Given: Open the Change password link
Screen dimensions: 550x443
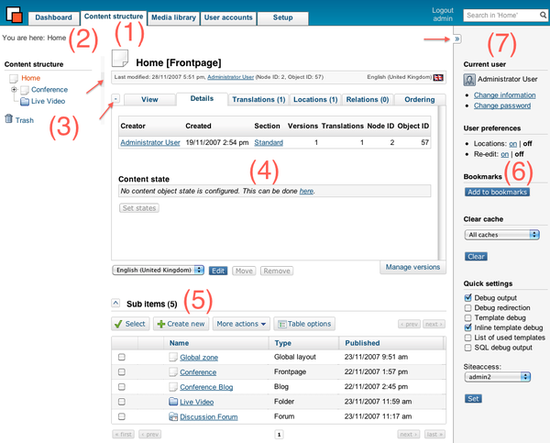Looking at the screenshot, I should [502, 106].
